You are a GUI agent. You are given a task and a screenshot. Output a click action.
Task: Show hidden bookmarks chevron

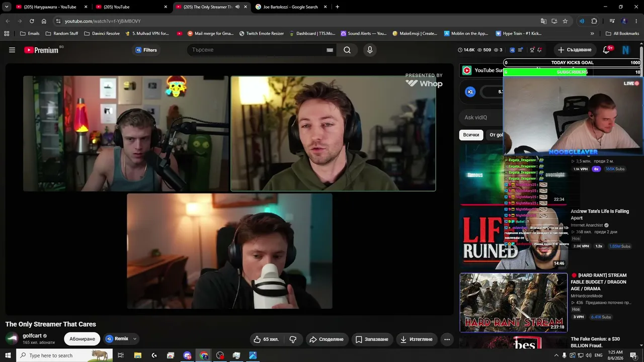[592, 34]
